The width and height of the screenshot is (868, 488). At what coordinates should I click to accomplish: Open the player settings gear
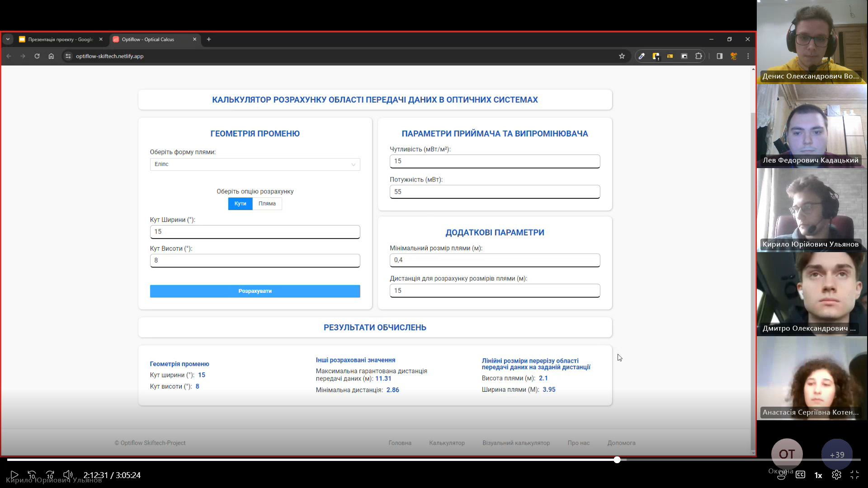(836, 475)
